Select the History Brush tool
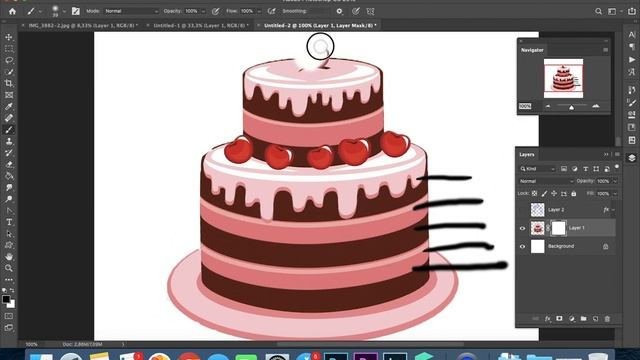Screen dimensions: 640x360 coord(9,153)
